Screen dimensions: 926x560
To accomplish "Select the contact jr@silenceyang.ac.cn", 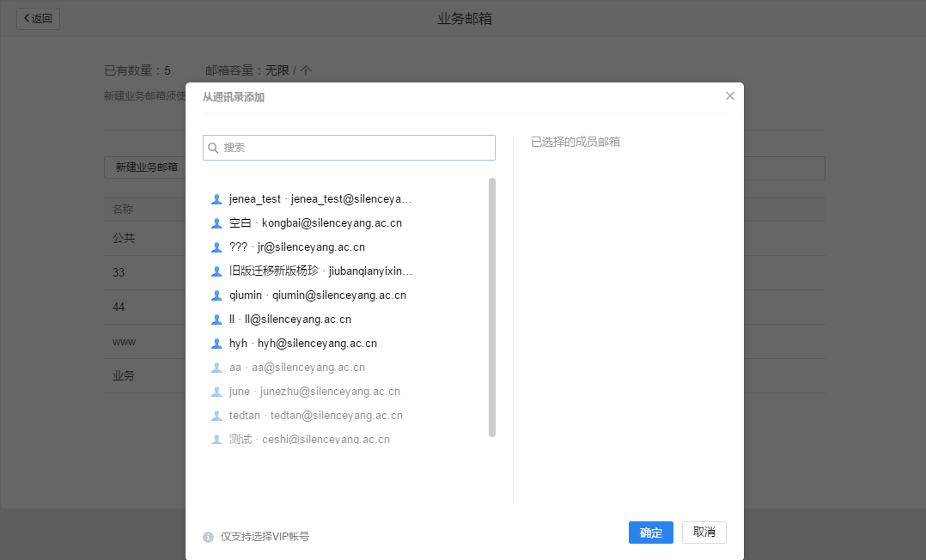I will 292,247.
